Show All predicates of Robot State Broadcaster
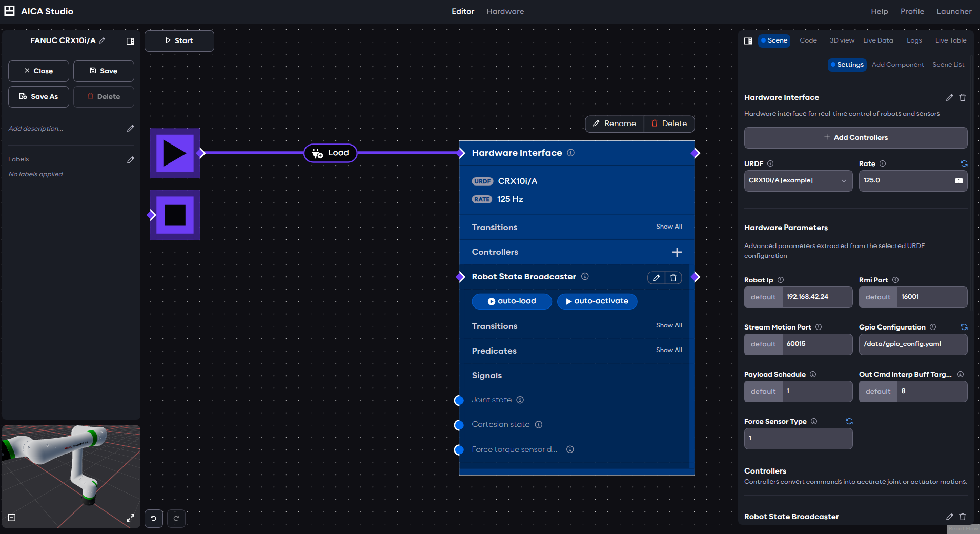 (668, 350)
